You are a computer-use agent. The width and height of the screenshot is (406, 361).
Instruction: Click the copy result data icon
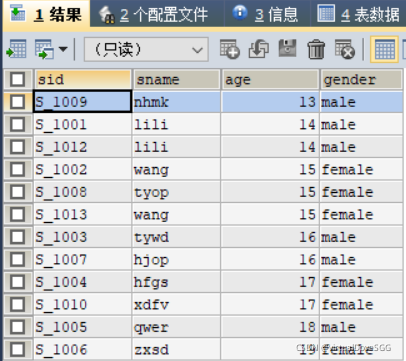[44, 49]
